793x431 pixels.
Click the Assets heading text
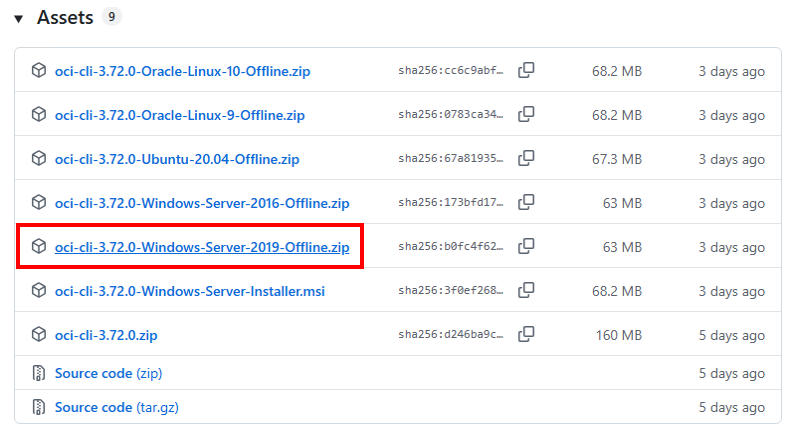[x=65, y=18]
